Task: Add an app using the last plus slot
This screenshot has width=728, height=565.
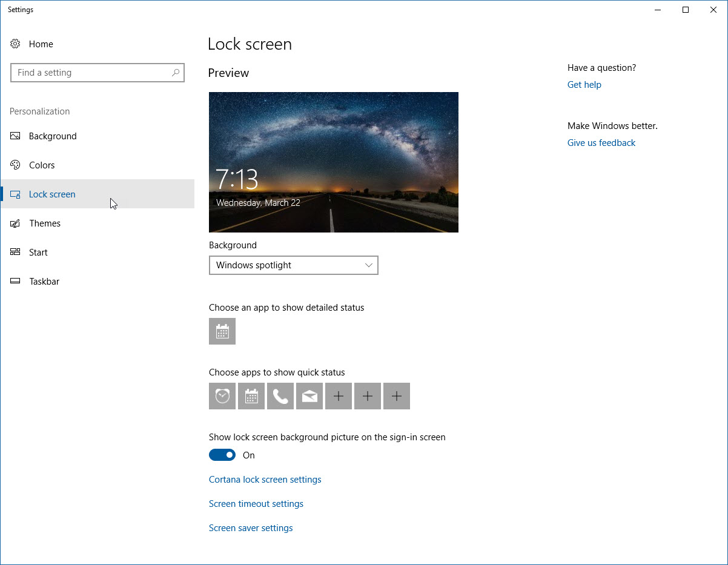Action: (396, 395)
